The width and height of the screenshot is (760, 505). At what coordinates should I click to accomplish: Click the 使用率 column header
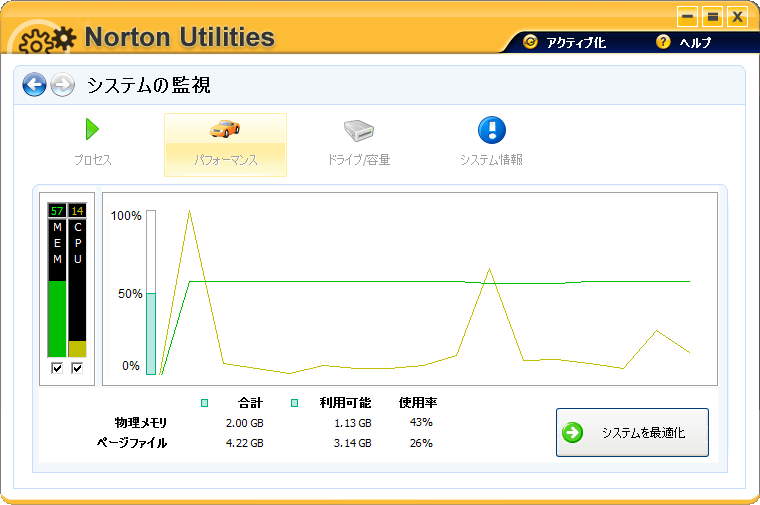click(418, 402)
